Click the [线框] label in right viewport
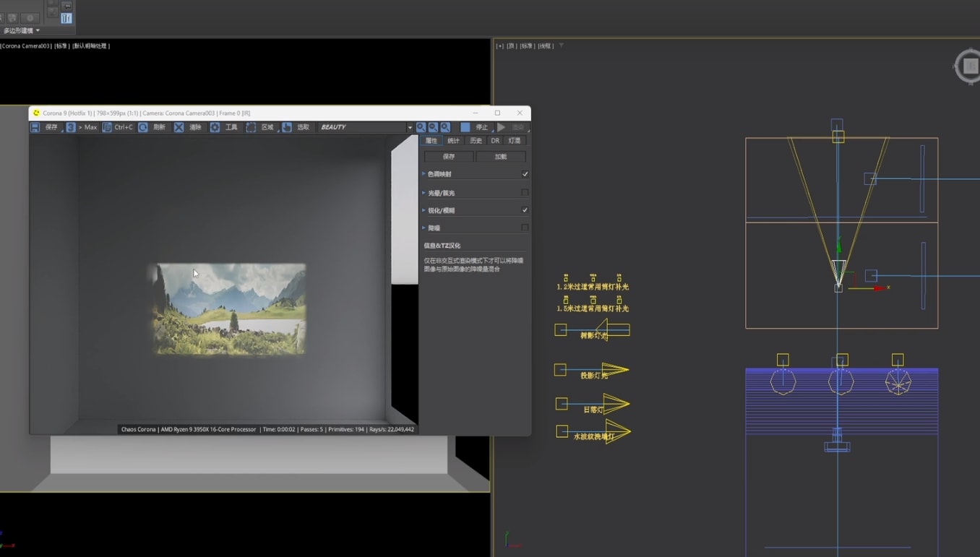Image resolution: width=980 pixels, height=557 pixels. click(x=546, y=46)
